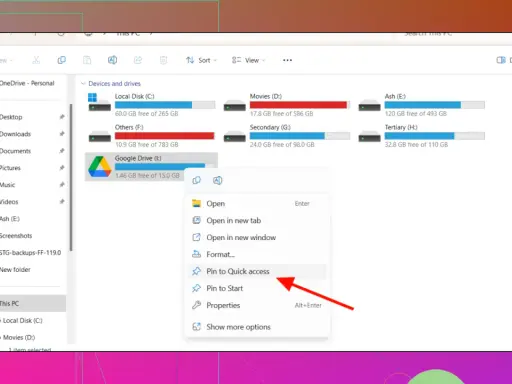Image resolution: width=512 pixels, height=384 pixels.
Task: Click the '24.0 GB free of 98.0 GB' text
Action: [x=282, y=145]
